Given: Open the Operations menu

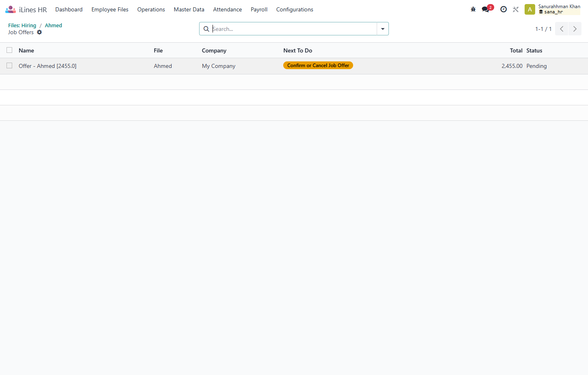Looking at the screenshot, I should point(151,9).
